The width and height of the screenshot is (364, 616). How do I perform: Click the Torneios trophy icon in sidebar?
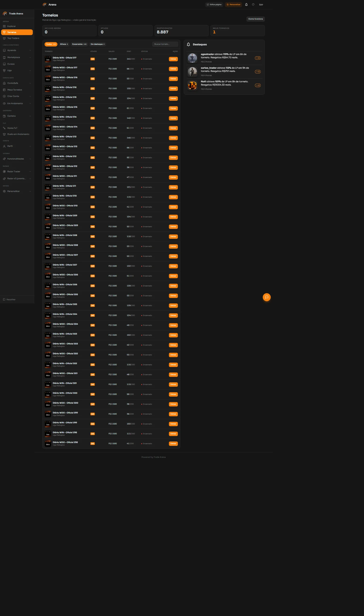(x=4, y=32)
